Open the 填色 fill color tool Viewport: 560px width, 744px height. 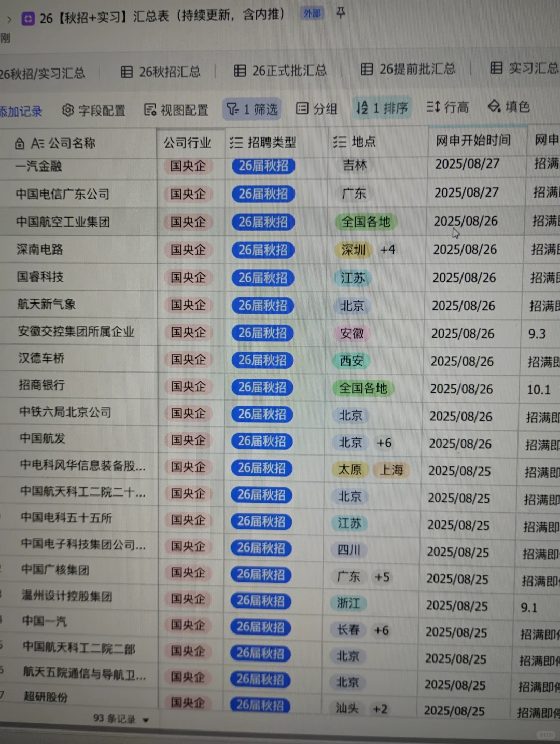coord(509,106)
